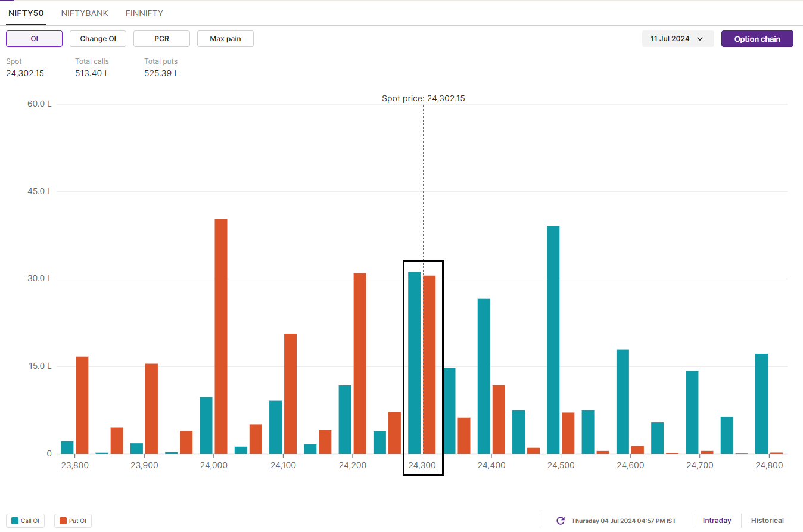
Task: Select the PCR view
Action: click(161, 39)
